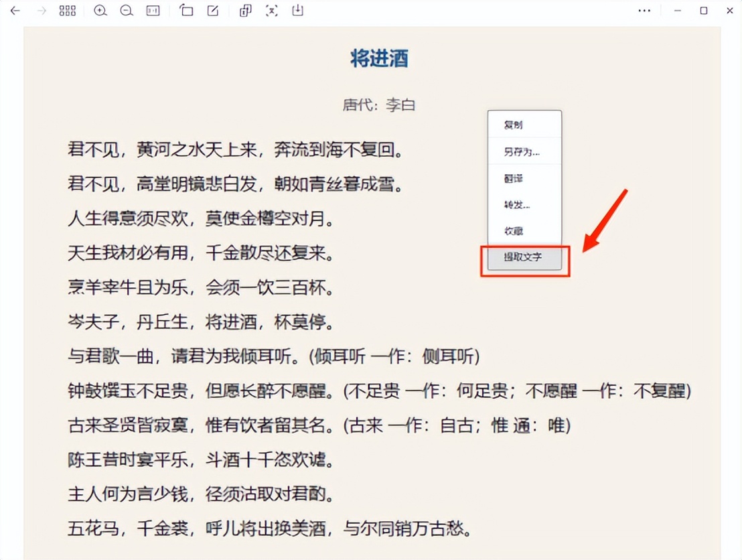Fit the image to the window
742x560 pixels.
pyautogui.click(x=271, y=11)
